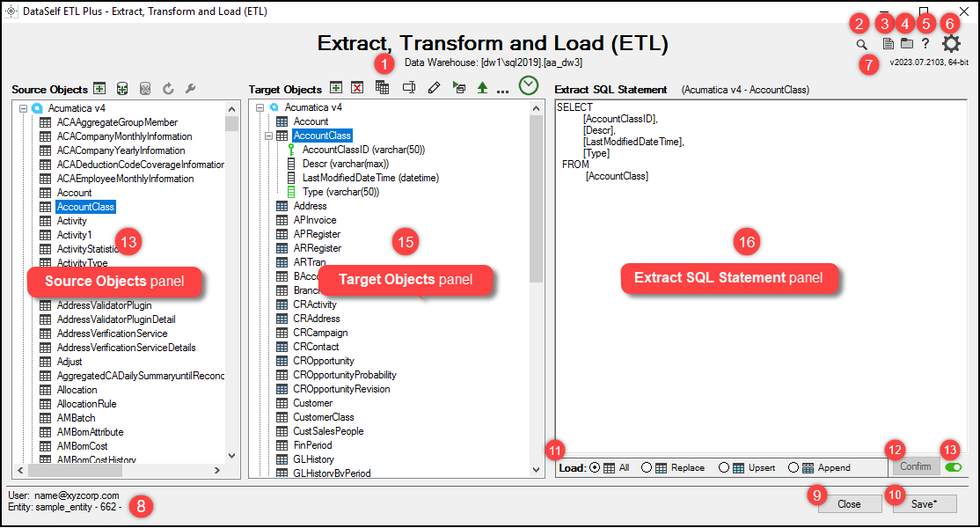Open the green clock scheduler icon
Image resolution: width=980 pixels, height=528 pixels.
(x=528, y=85)
